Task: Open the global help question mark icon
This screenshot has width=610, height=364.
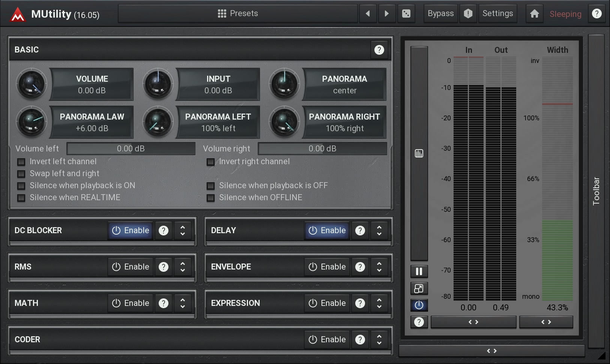Action: click(x=596, y=14)
